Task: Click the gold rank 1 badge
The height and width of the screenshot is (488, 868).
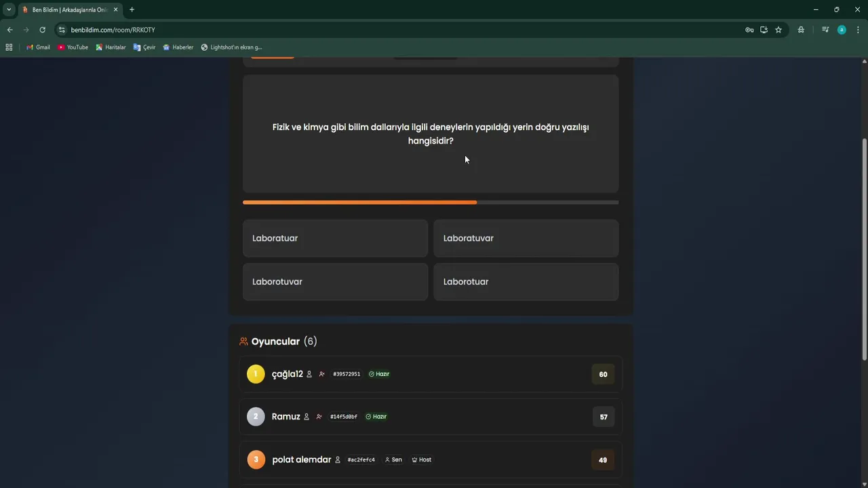Action: click(256, 374)
